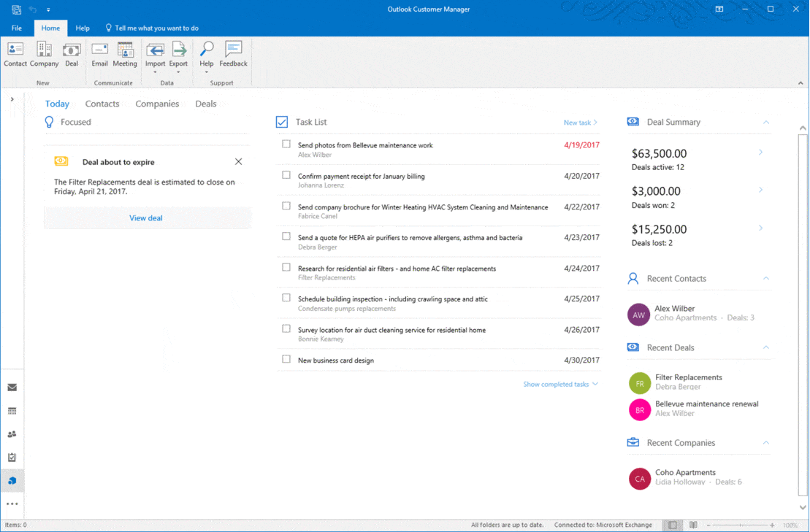This screenshot has height=532, width=810.
Task: Open the Import data option
Action: coord(155,57)
